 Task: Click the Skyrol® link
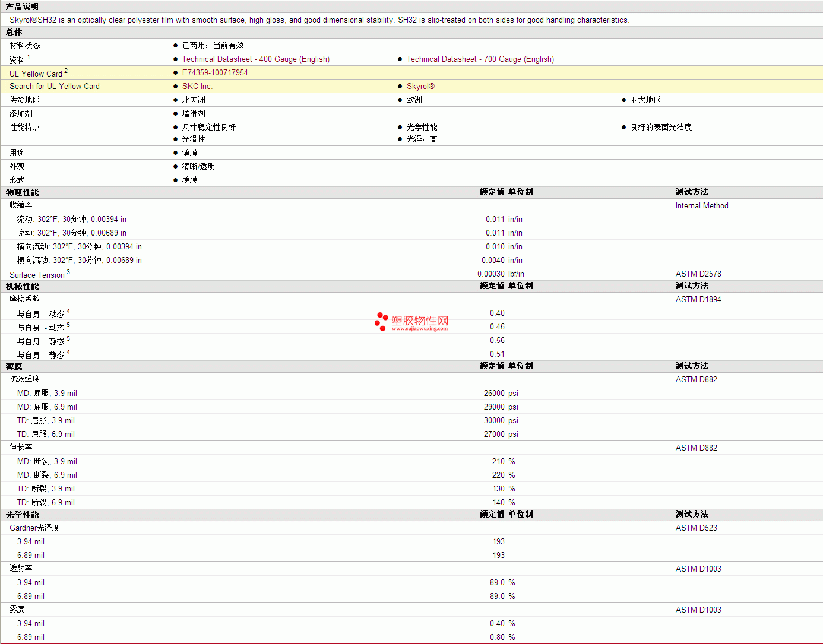click(x=420, y=86)
